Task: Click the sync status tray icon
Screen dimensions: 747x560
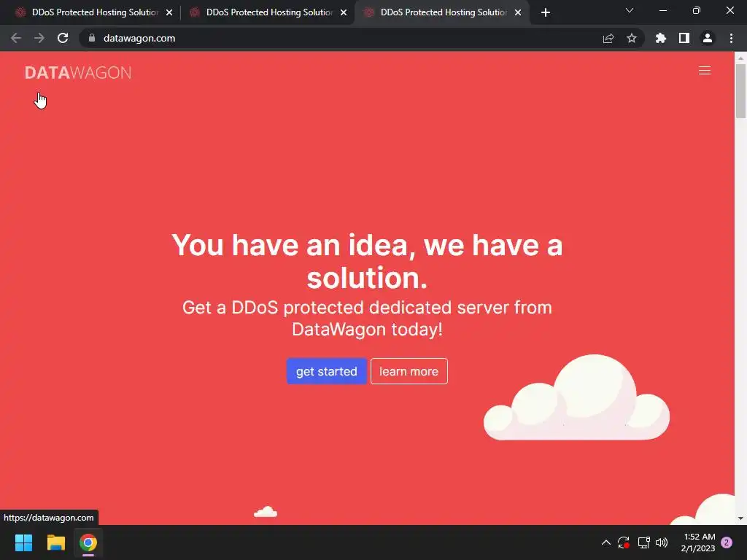Action: click(624, 542)
